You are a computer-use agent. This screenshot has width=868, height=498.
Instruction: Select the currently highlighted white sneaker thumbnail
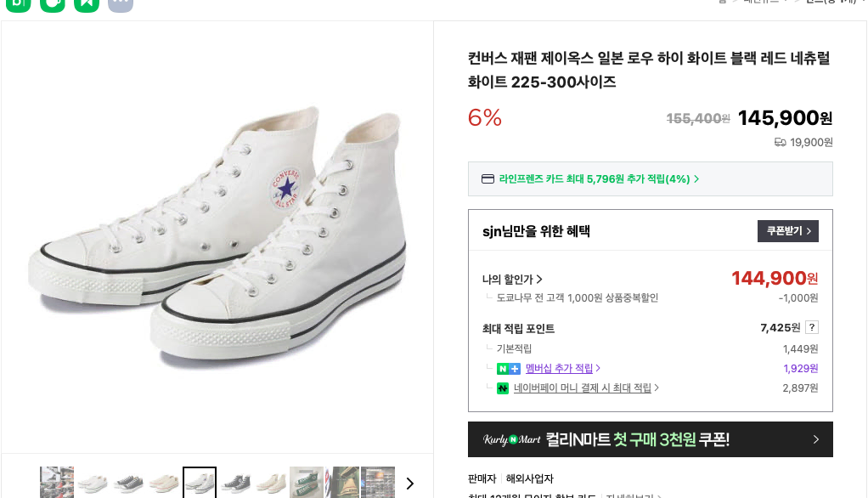tap(199, 482)
